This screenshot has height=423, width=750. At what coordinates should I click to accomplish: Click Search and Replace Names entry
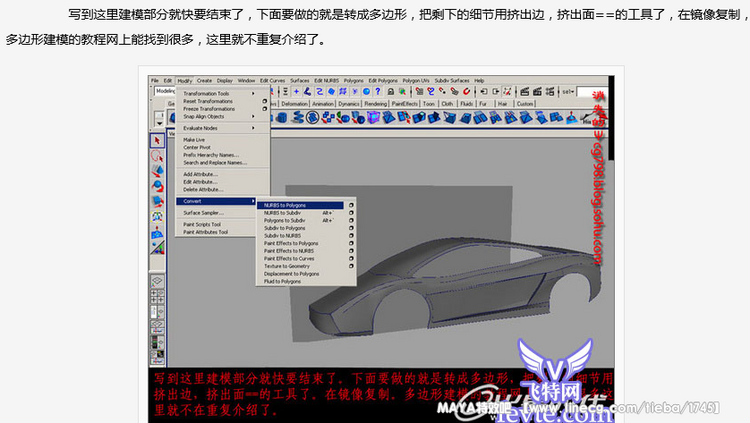point(214,162)
